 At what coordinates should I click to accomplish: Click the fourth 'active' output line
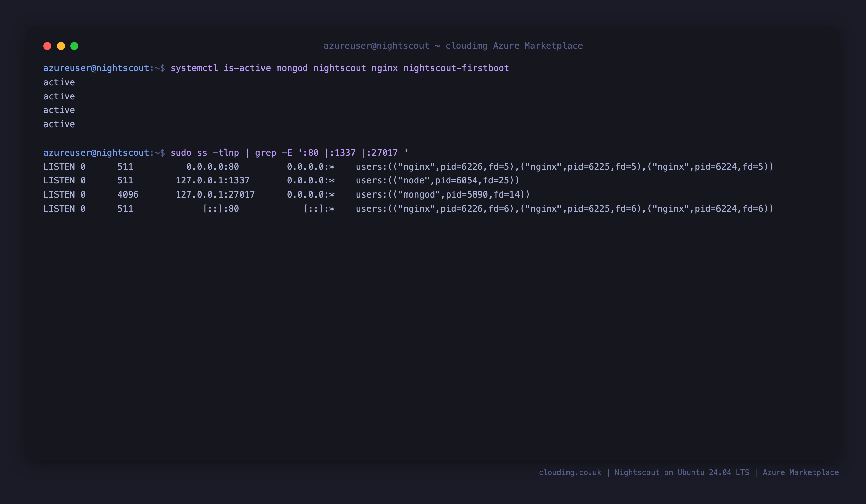59,124
